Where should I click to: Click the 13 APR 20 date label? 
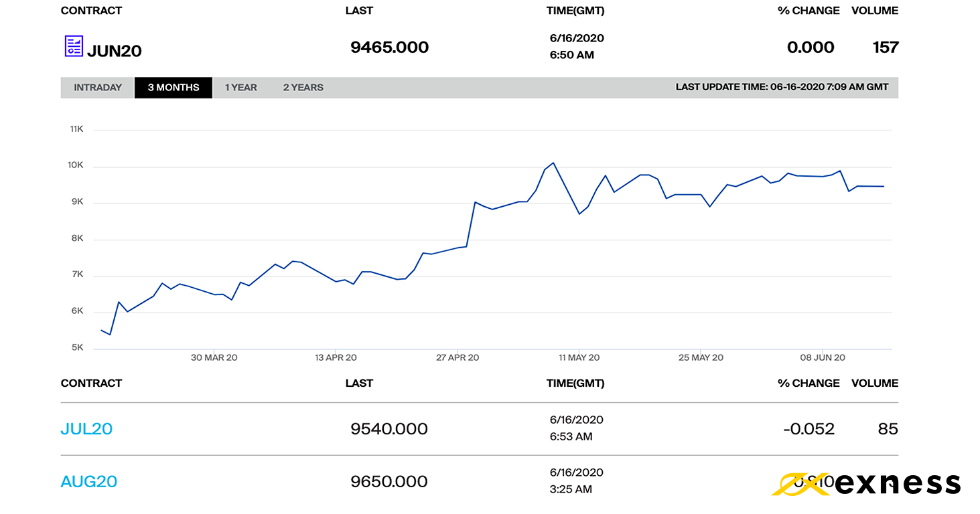336,357
